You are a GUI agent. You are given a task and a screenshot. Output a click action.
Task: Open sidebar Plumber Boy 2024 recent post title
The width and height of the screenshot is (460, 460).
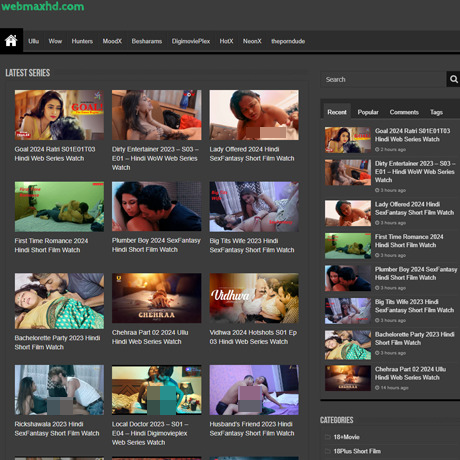[x=416, y=273]
